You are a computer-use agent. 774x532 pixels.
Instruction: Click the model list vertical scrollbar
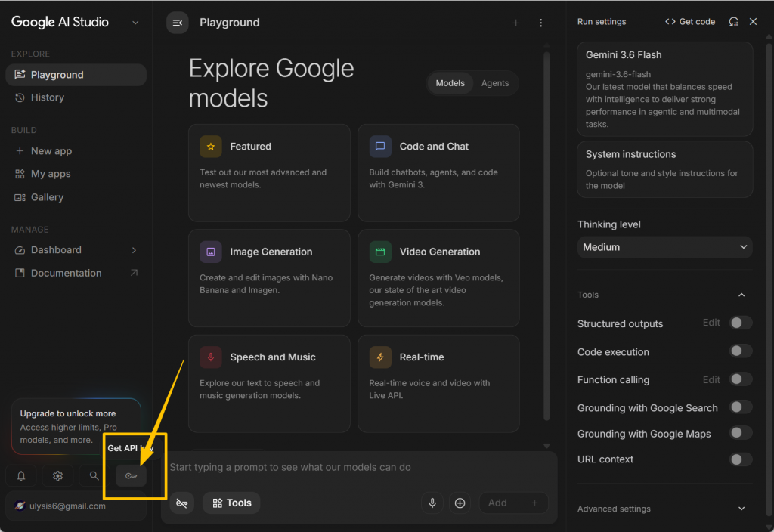click(546, 237)
